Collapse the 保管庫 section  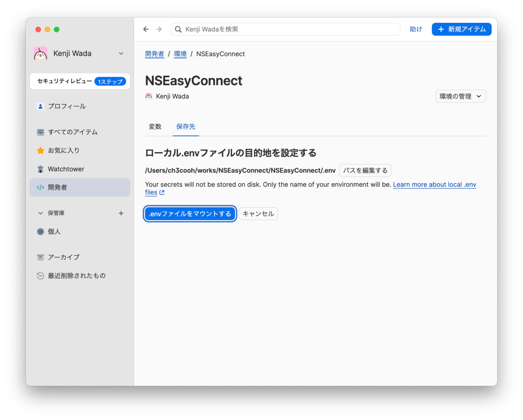[x=41, y=213]
